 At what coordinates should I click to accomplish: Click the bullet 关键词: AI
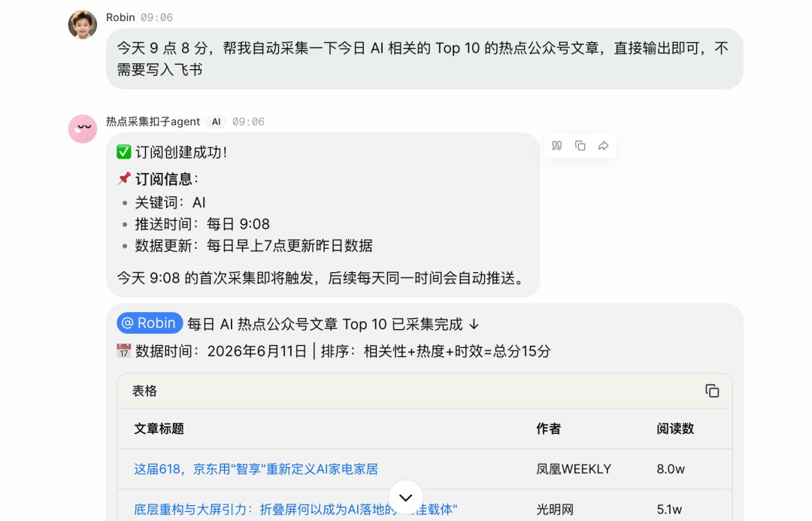point(171,202)
